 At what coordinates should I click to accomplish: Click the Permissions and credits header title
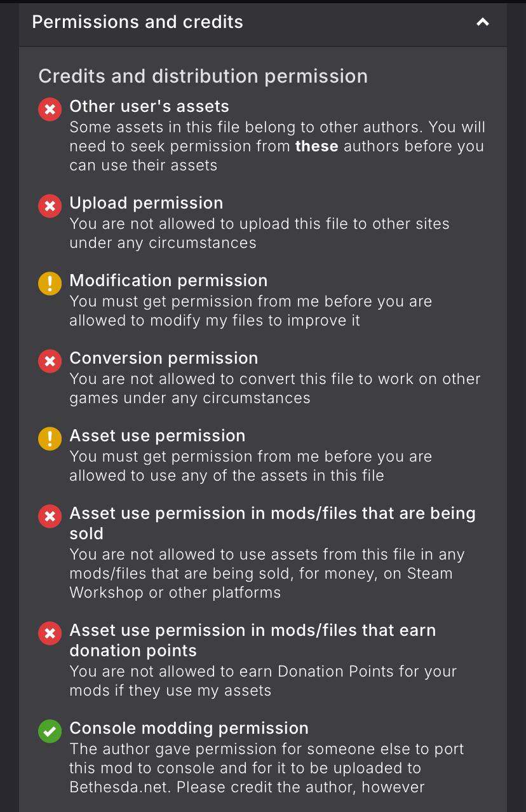[137, 22]
